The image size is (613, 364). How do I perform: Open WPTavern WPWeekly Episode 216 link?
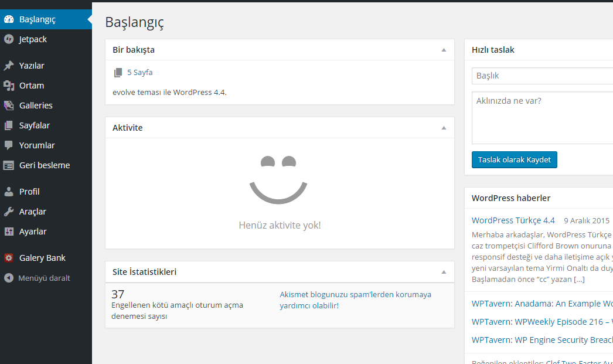pyautogui.click(x=542, y=322)
